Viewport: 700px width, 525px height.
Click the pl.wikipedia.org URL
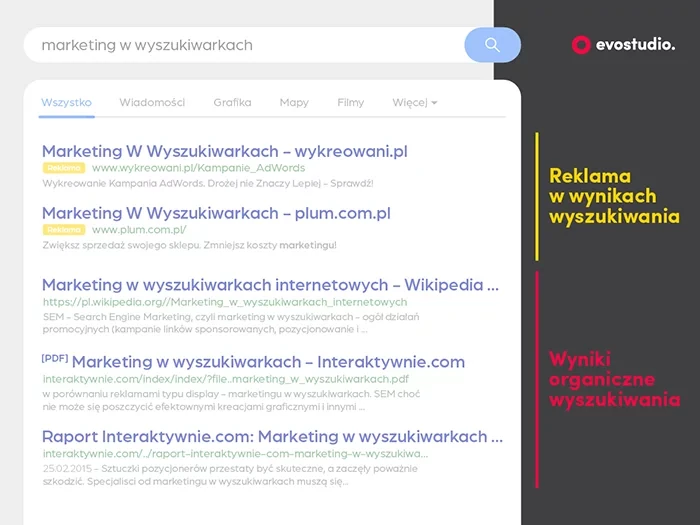225,302
